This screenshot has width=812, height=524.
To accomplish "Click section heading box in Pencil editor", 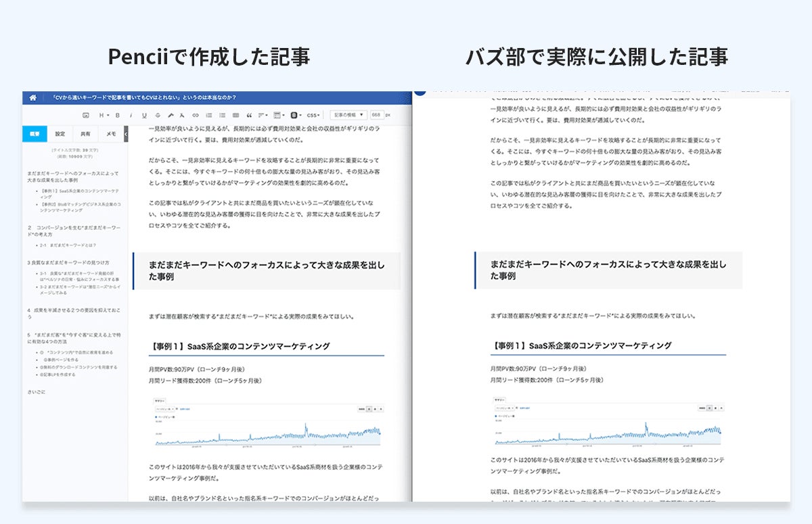I will point(267,271).
